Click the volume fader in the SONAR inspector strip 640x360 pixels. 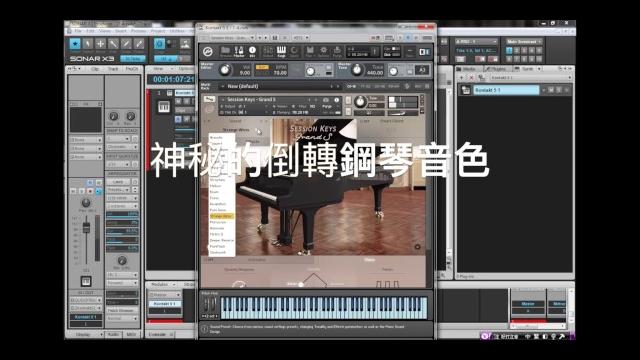(x=86, y=228)
